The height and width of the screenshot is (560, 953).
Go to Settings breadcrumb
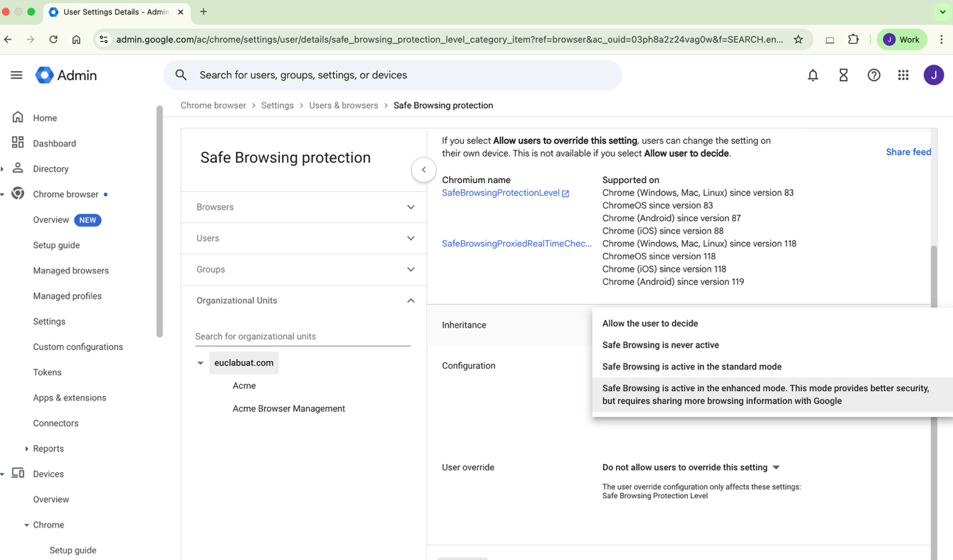[x=277, y=105]
